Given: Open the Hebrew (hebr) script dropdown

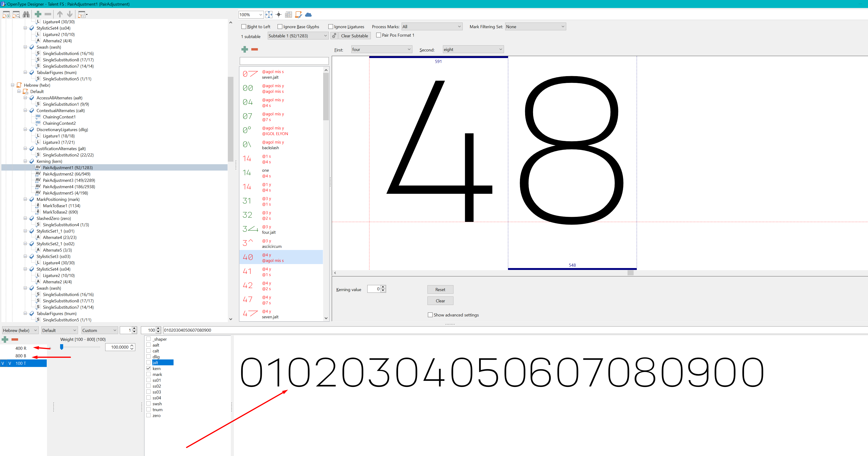Looking at the screenshot, I should click(x=20, y=330).
